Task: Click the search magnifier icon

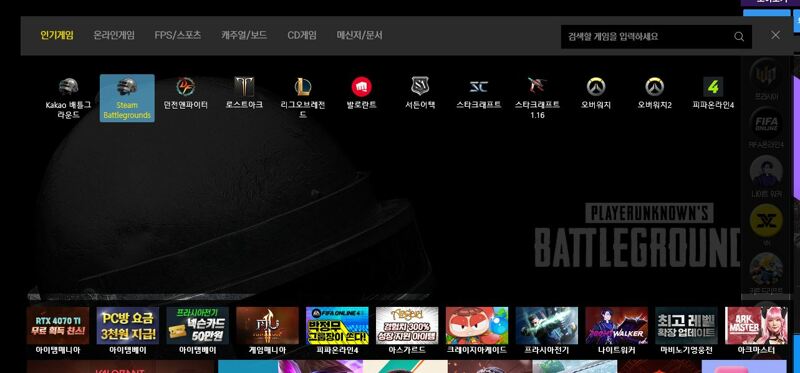Action: (x=739, y=37)
